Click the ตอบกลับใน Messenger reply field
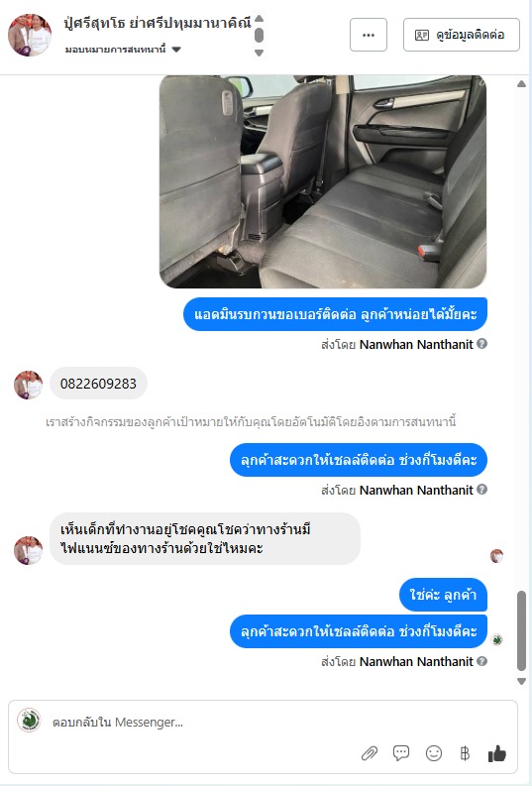Viewport: 532px width, 786px height. tap(263, 722)
